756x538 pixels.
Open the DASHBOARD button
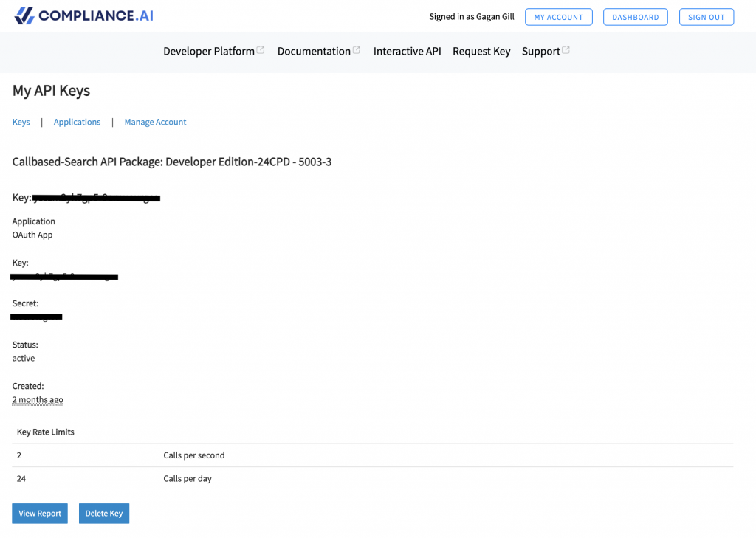pyautogui.click(x=635, y=17)
